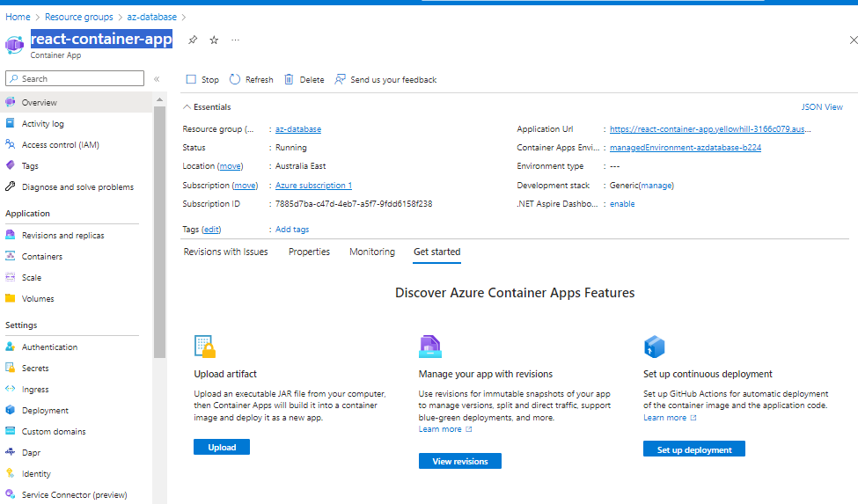
Task: Click the Upload button
Action: (222, 447)
